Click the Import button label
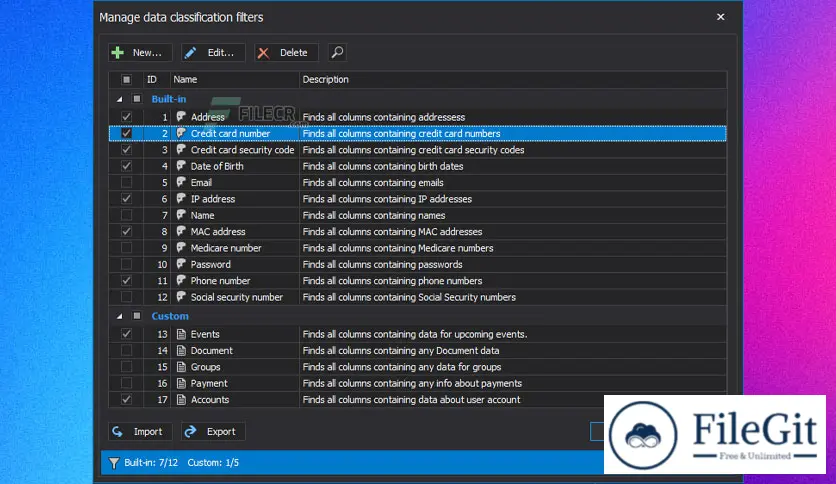Image resolution: width=836 pixels, height=484 pixels. [x=148, y=432]
